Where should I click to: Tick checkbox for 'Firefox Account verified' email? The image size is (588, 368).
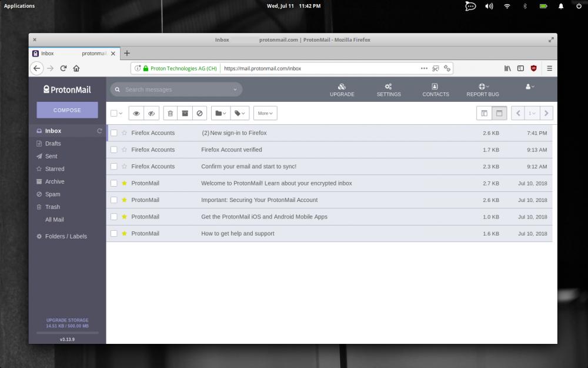point(114,150)
